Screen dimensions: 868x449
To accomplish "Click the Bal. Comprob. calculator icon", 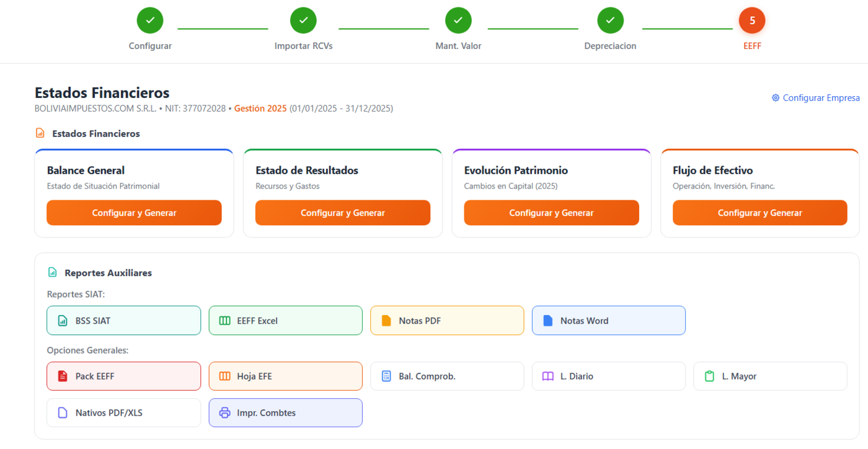I will point(386,376).
